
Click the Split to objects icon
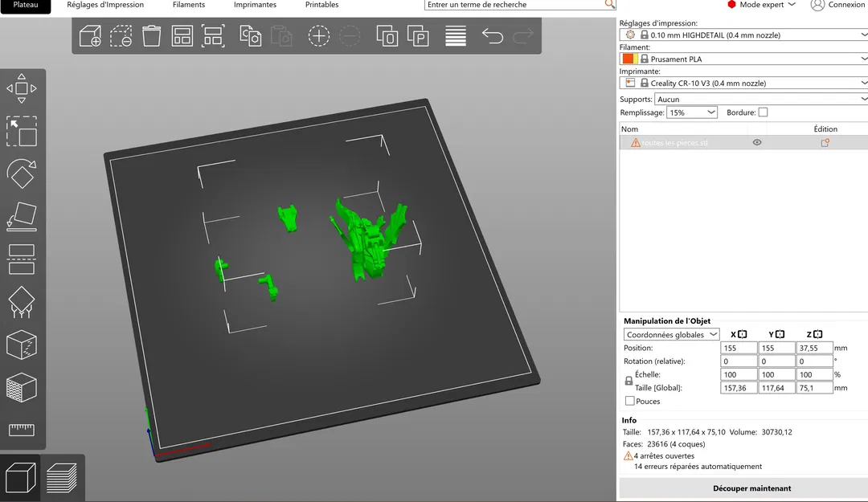[387, 36]
